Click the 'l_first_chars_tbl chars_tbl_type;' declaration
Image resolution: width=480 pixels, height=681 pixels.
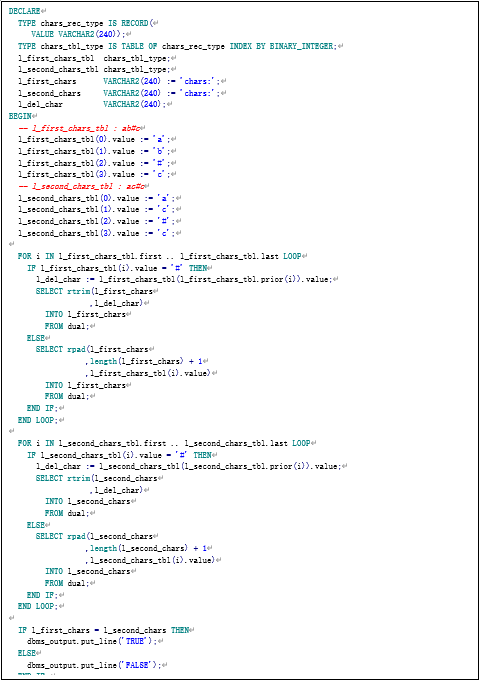tap(94, 58)
